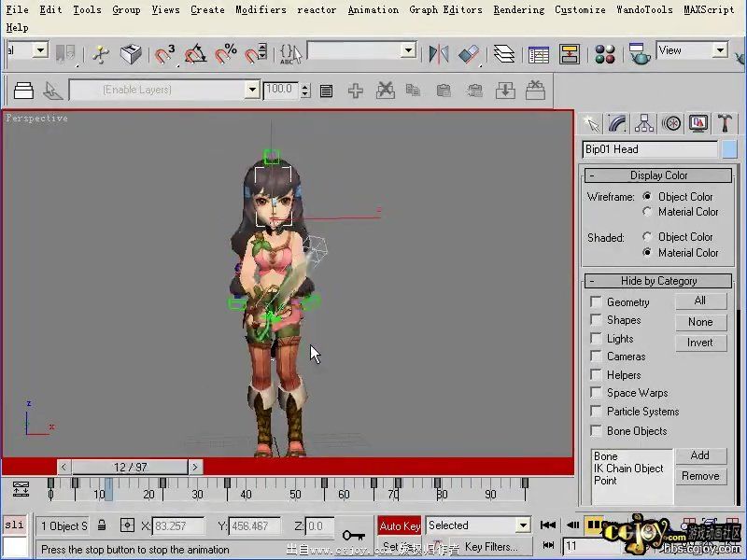Toggle absolute transform type-in mode
The width and height of the screenshot is (747, 560).
[127, 525]
